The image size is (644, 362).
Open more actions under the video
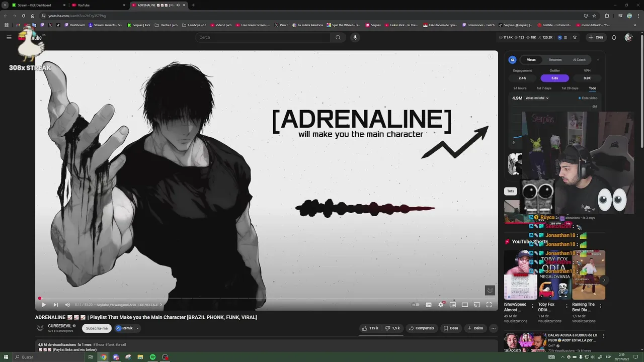(494, 328)
